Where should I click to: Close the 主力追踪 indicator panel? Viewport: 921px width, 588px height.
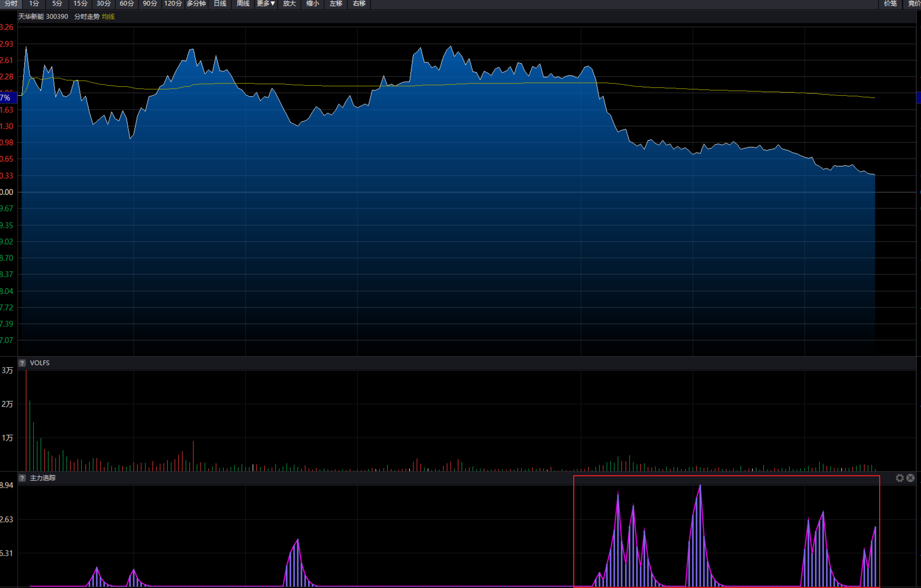point(910,478)
